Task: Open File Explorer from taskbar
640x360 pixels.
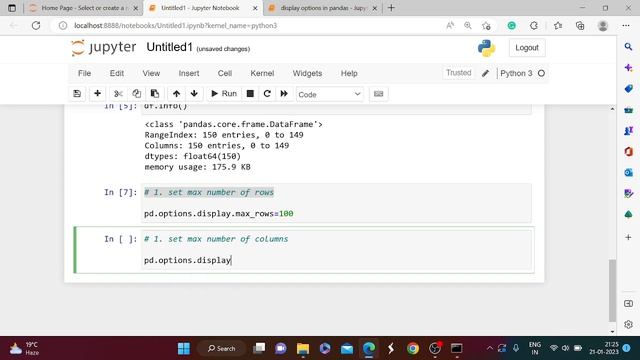Action: coord(303,348)
